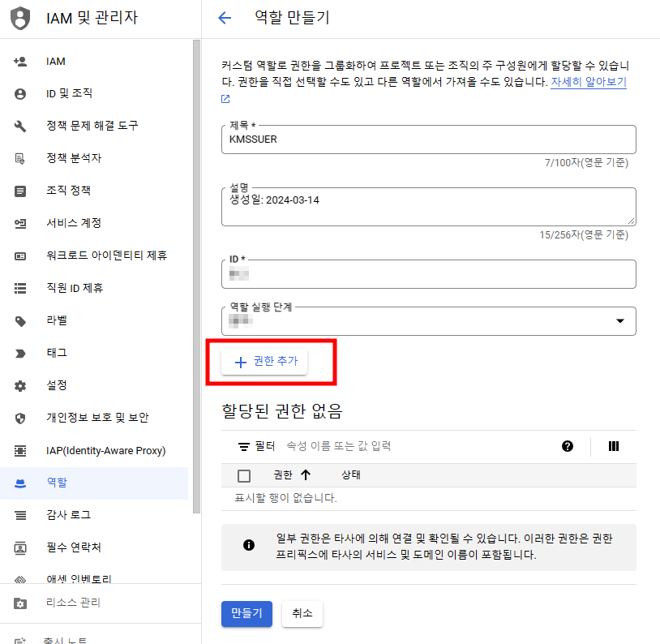Click the external-link icon under description text
660x644 pixels.
click(x=225, y=99)
